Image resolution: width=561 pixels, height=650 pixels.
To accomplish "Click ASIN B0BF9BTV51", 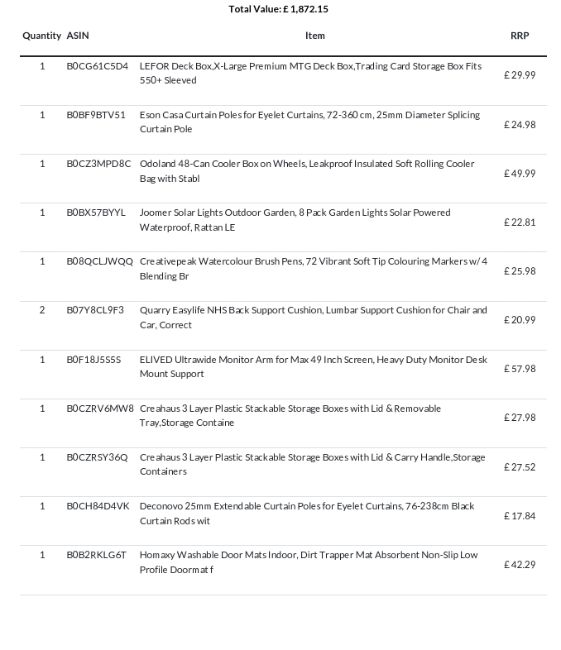I will (x=96, y=115).
